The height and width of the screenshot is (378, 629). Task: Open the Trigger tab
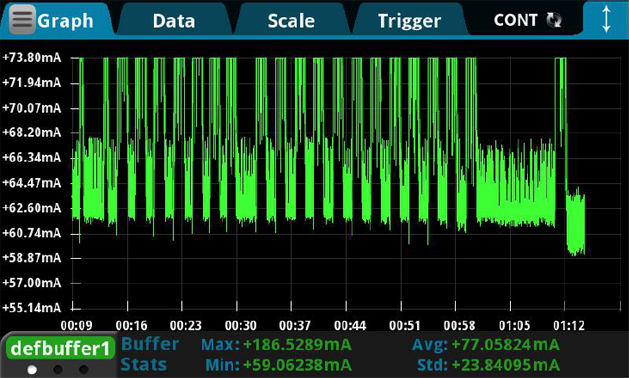click(409, 20)
